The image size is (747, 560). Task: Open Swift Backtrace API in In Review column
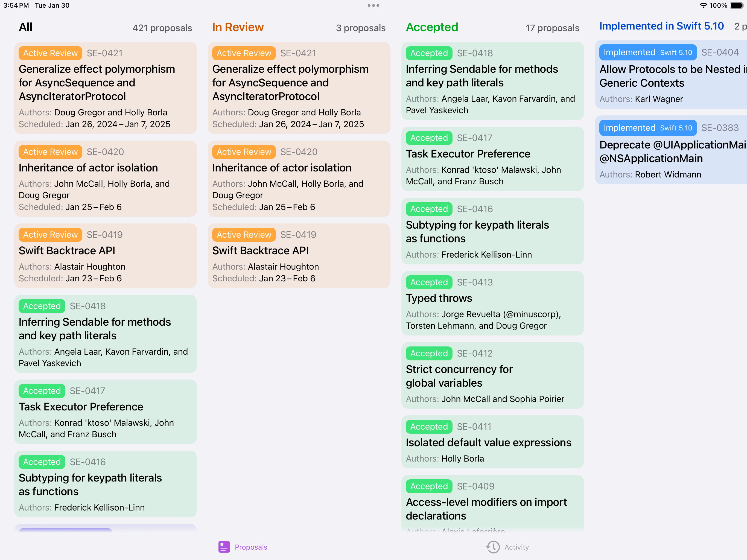(x=299, y=256)
